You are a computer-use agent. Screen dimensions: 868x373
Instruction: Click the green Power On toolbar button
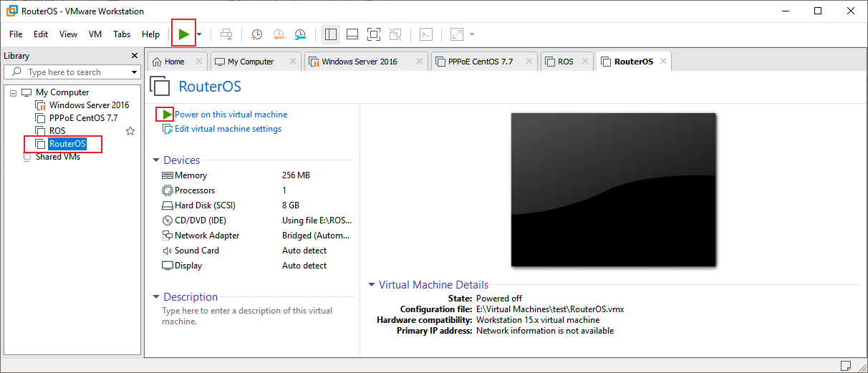pos(184,34)
